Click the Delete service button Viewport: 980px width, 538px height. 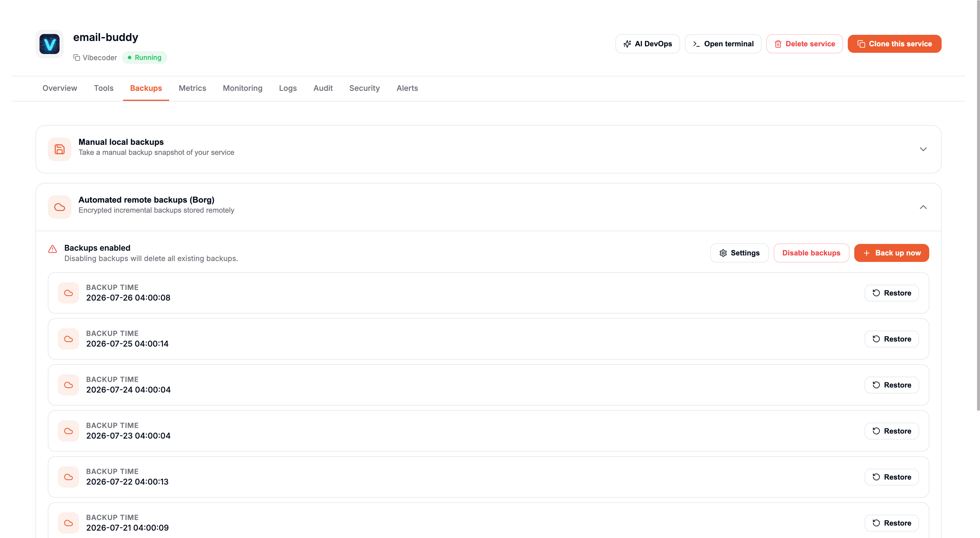(x=804, y=44)
